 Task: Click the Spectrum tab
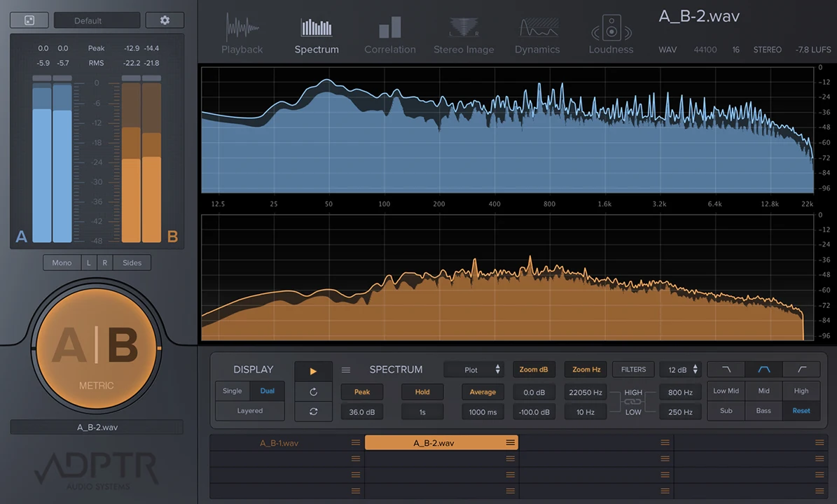(317, 35)
